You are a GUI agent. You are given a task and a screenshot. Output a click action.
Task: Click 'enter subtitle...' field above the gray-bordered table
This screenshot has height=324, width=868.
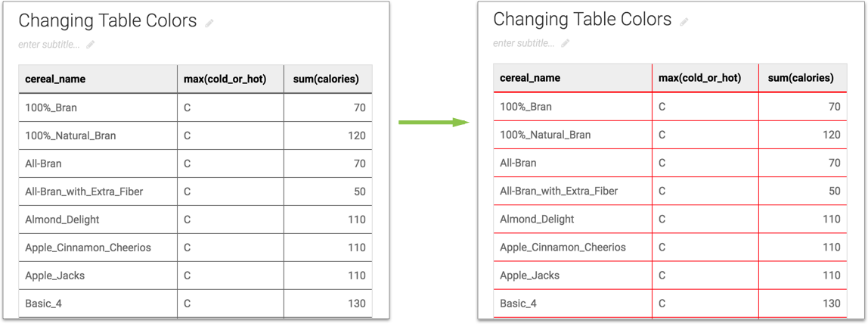49,45
